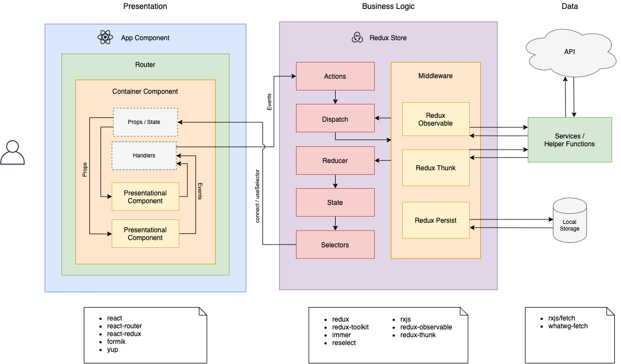The image size is (621, 364).
Task: Select the user person icon
Action: tap(12, 152)
